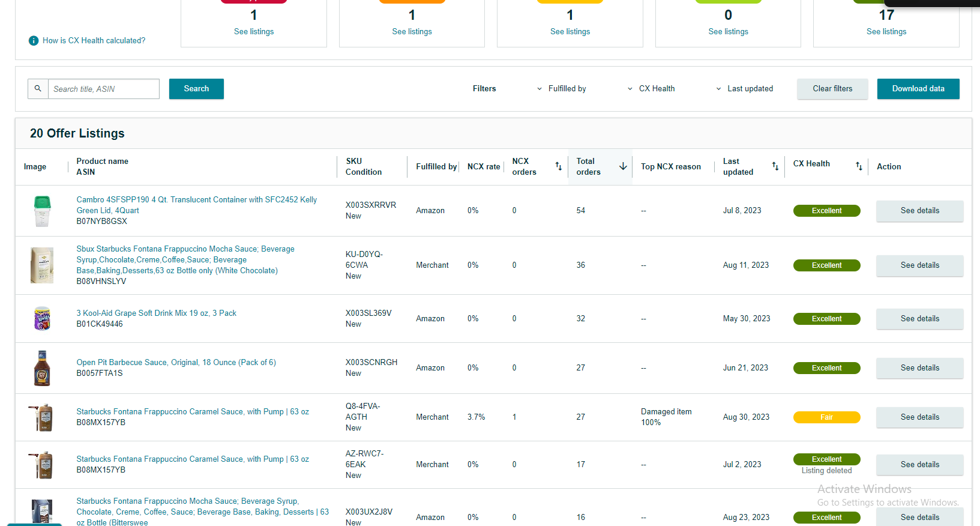Click the SKU X003SXRRVR cell
The image size is (980, 526).
[371, 205]
